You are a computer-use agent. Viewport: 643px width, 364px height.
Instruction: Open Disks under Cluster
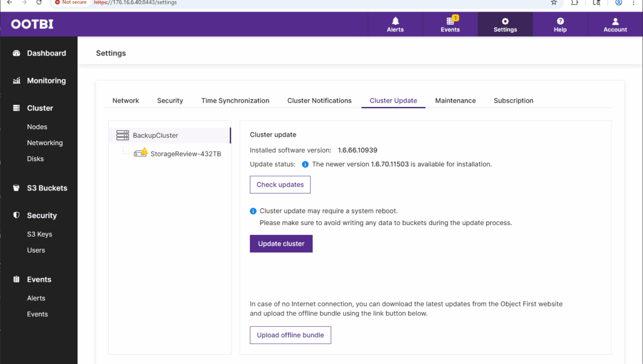coord(35,159)
